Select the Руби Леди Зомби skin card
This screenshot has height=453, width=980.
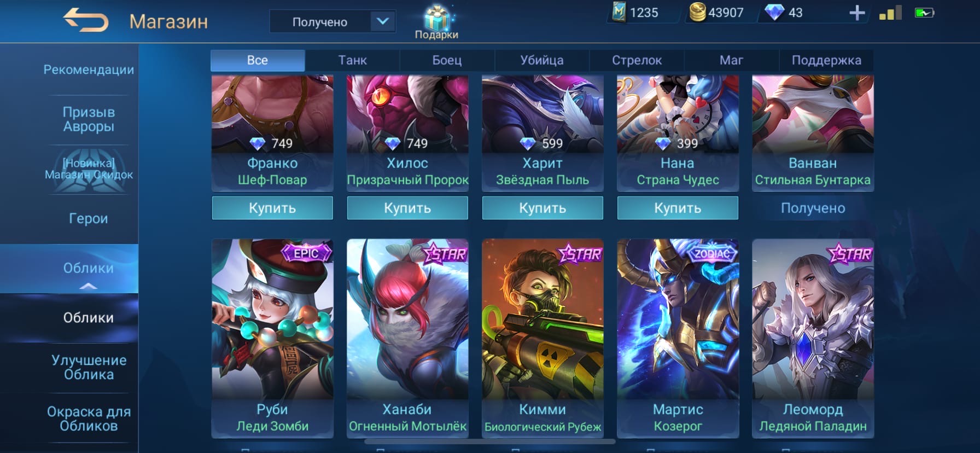point(272,338)
